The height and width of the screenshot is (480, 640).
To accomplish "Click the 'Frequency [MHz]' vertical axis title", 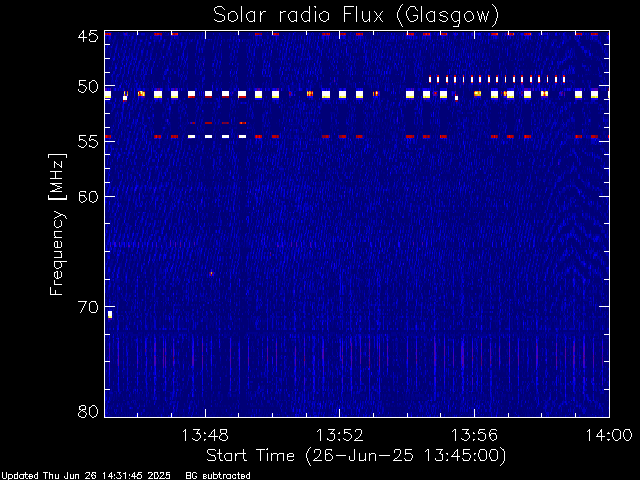I will [x=57, y=224].
